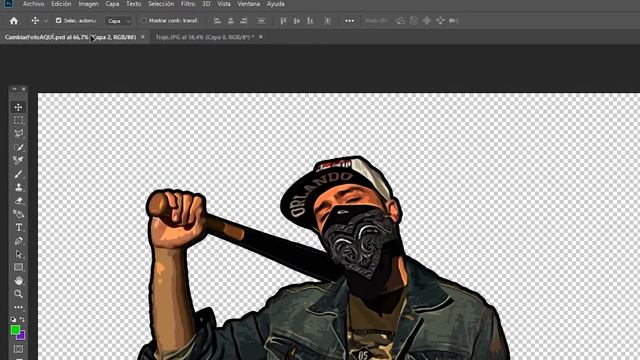The image size is (640, 360).
Task: Select the Path Selection arrow tool
Action: coord(18,254)
